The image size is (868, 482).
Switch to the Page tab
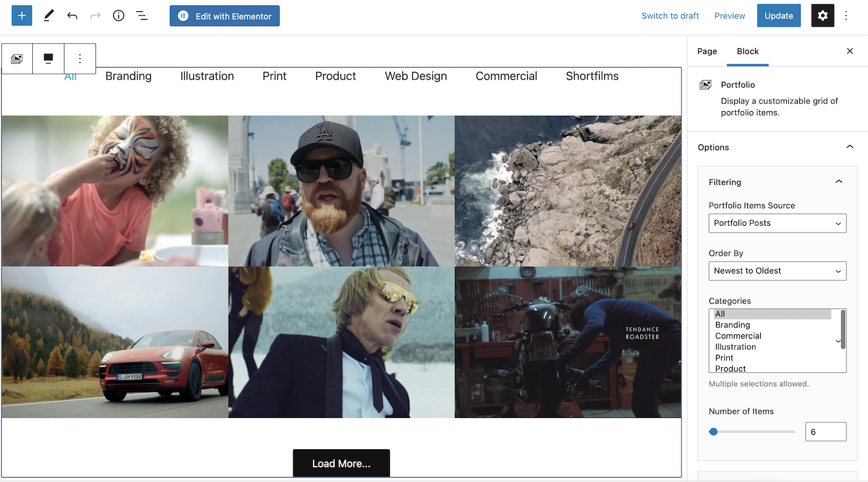pos(707,51)
